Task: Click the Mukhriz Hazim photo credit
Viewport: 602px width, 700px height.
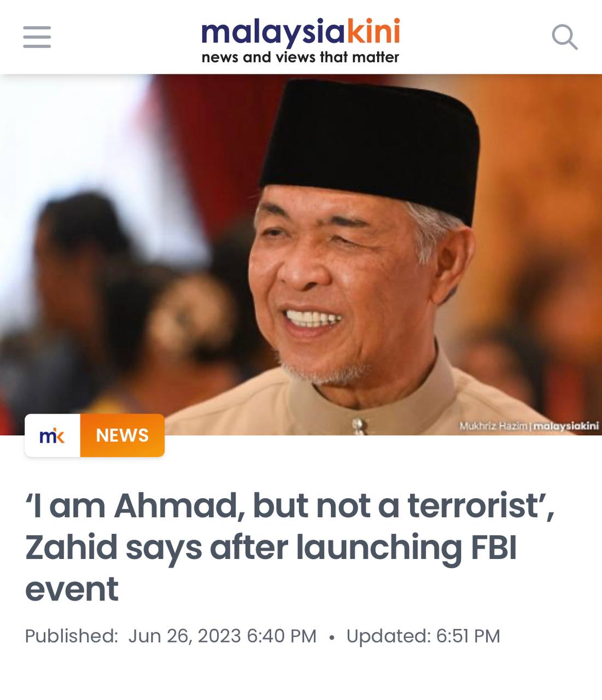Action: pos(493,425)
